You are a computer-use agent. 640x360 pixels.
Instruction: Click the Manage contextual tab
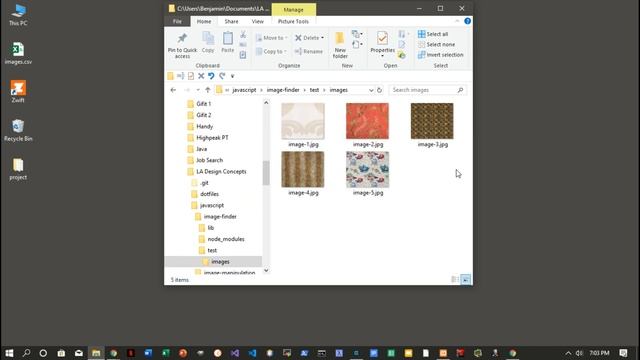(x=293, y=9)
